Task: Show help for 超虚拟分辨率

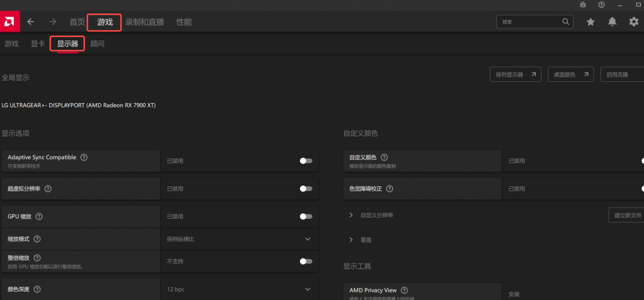Action: pyautogui.click(x=48, y=189)
